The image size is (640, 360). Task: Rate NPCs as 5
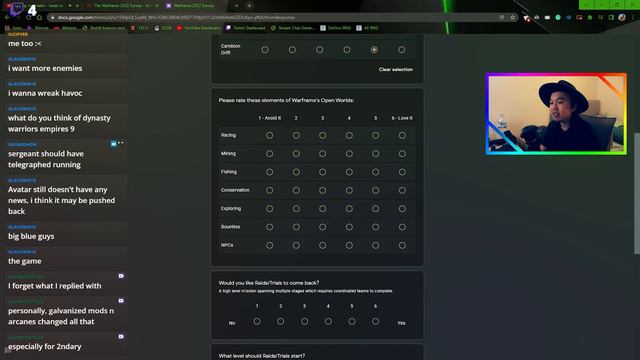click(376, 245)
